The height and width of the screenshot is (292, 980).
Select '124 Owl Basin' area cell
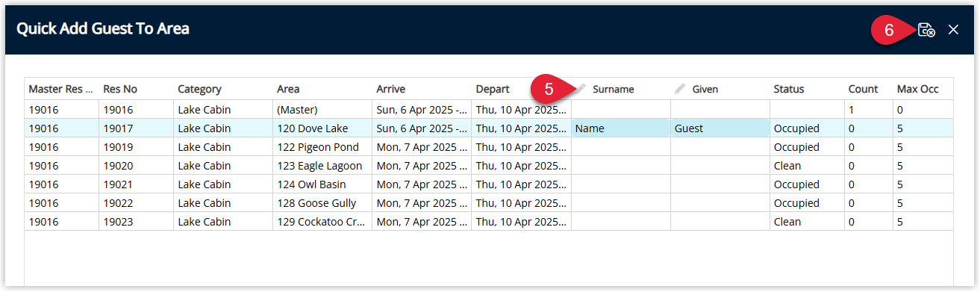[322, 184]
